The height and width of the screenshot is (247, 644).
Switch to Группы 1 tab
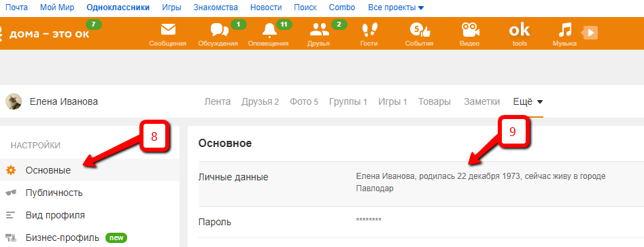coord(348,102)
